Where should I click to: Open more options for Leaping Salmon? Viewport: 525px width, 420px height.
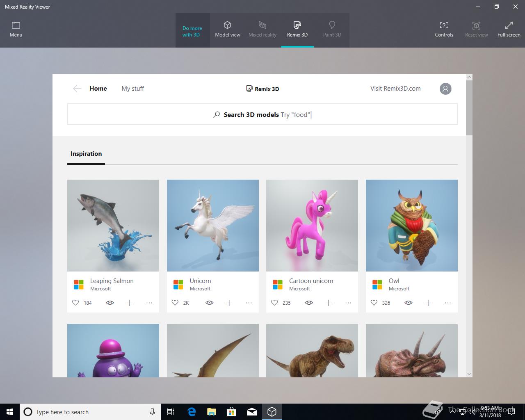(149, 303)
